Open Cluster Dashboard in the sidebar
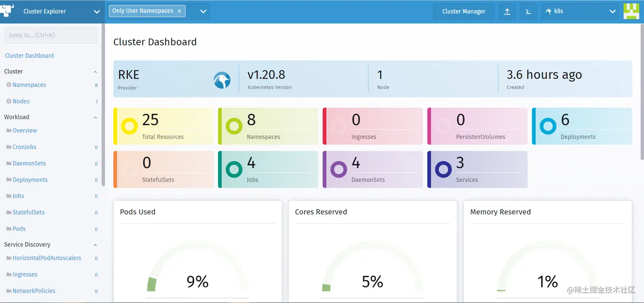The image size is (644, 303). [x=29, y=55]
